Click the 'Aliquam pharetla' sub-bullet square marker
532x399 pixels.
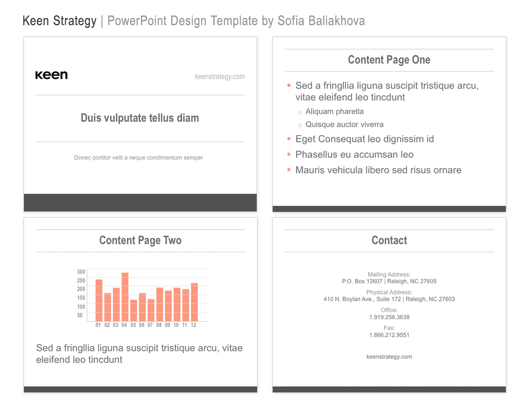point(300,113)
